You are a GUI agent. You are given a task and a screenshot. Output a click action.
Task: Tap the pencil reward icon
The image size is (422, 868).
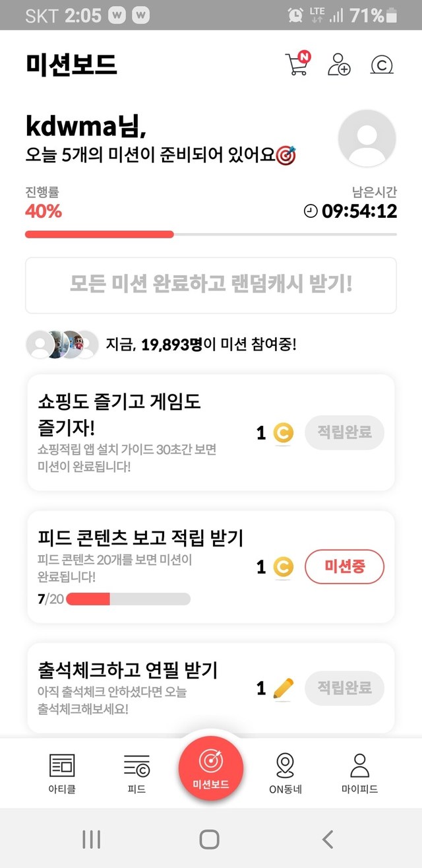tap(283, 688)
